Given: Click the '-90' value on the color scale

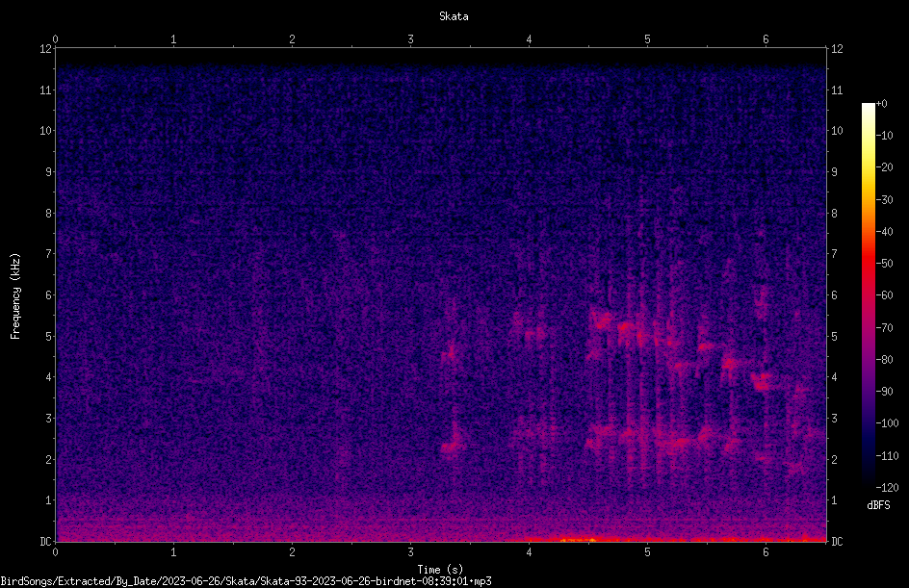Looking at the screenshot, I should tap(885, 392).
